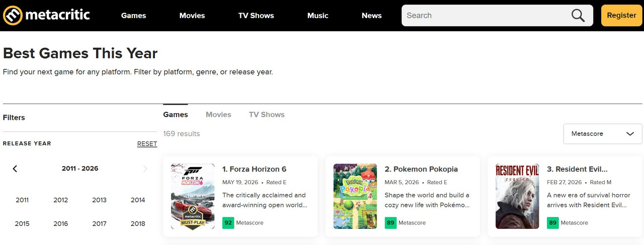Click into the Search field

tap(487, 15)
